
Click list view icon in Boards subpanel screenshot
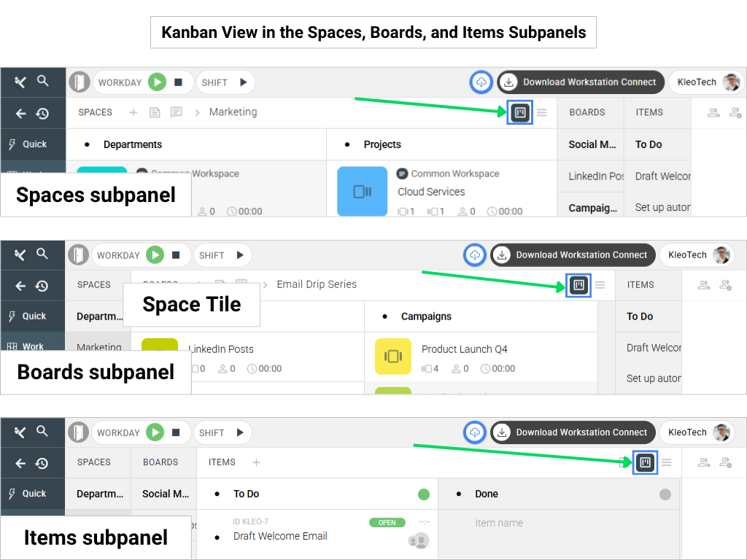[600, 285]
